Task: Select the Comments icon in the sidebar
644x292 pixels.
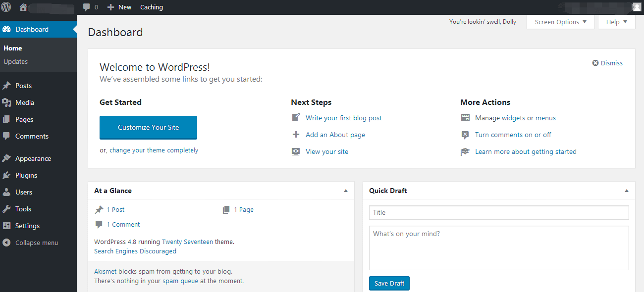Action: coord(7,136)
